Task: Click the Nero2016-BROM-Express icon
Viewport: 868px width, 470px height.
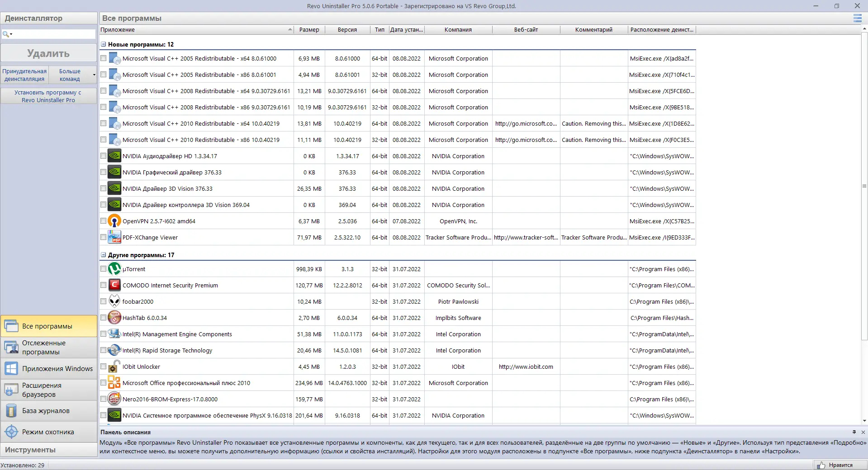Action: pos(114,399)
